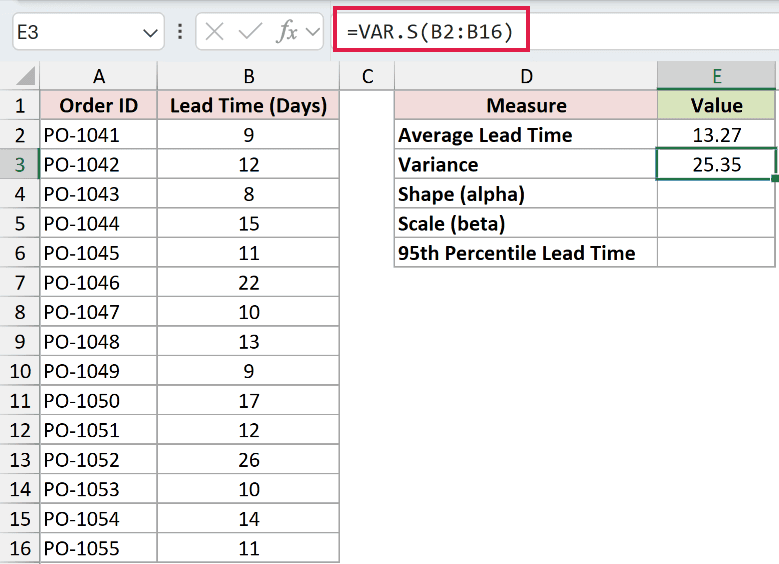Select column E header
The width and height of the screenshot is (779, 564).
pos(716,76)
